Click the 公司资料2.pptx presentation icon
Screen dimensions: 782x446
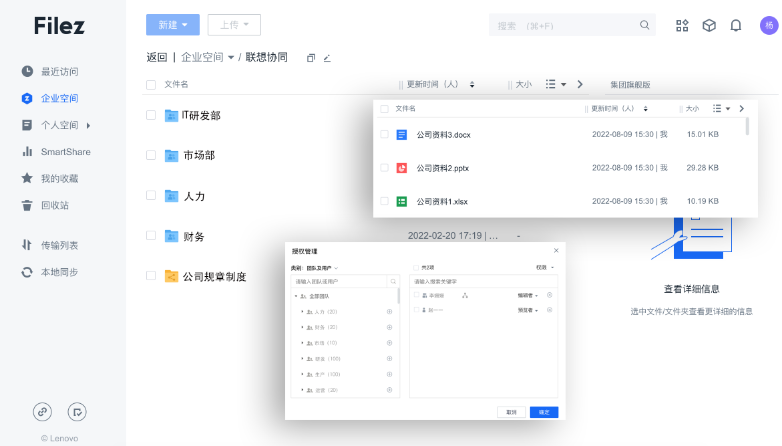pos(401,168)
